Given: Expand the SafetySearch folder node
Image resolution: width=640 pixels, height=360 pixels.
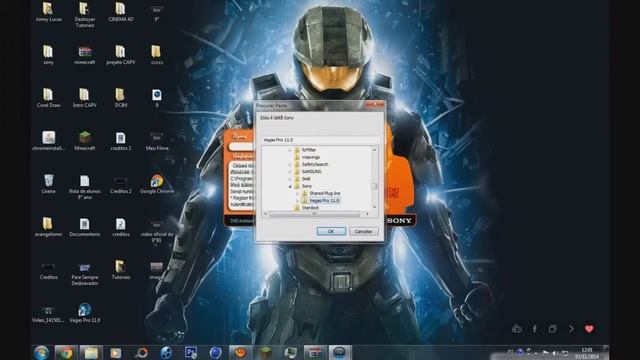Looking at the screenshot, I should 290,164.
